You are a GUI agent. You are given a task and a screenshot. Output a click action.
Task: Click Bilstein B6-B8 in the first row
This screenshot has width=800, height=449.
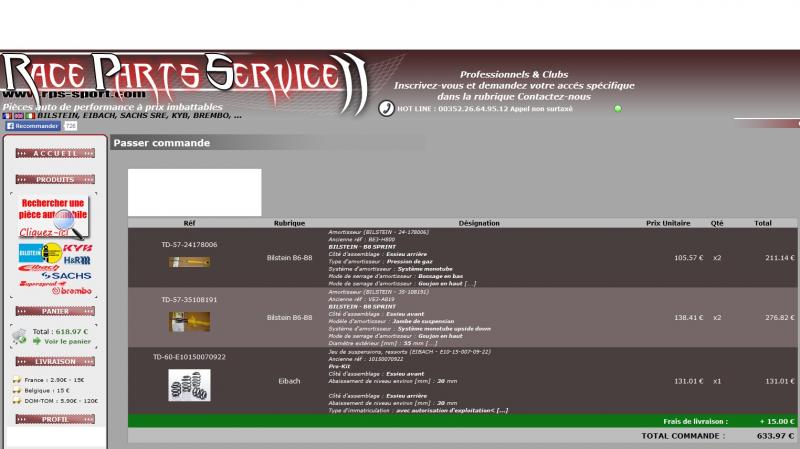(289, 258)
